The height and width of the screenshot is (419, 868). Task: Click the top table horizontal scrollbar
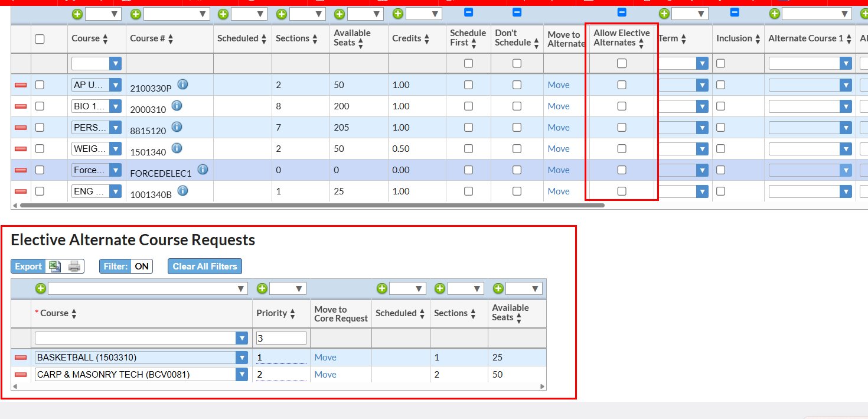(312, 206)
